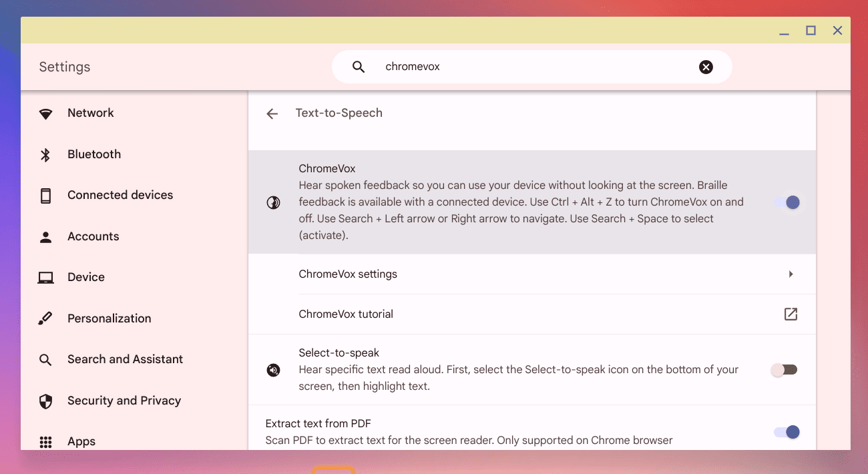Maximize the Settings window
Viewport: 868px width, 474px height.
pos(811,31)
